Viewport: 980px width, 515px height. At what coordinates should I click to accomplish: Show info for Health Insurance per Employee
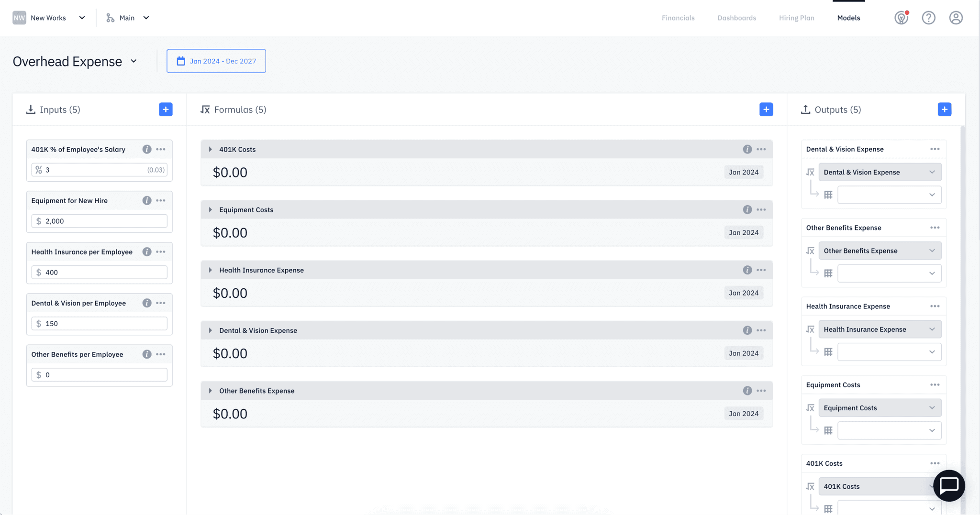(147, 252)
